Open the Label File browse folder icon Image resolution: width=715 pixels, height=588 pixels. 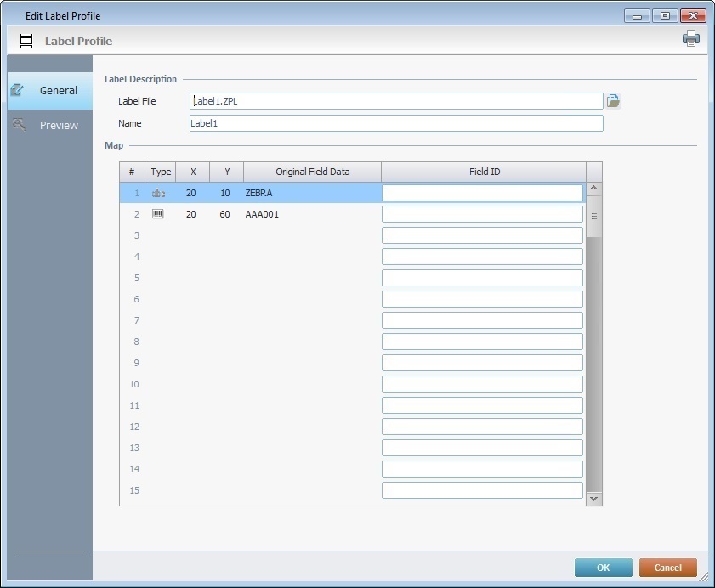coord(613,101)
